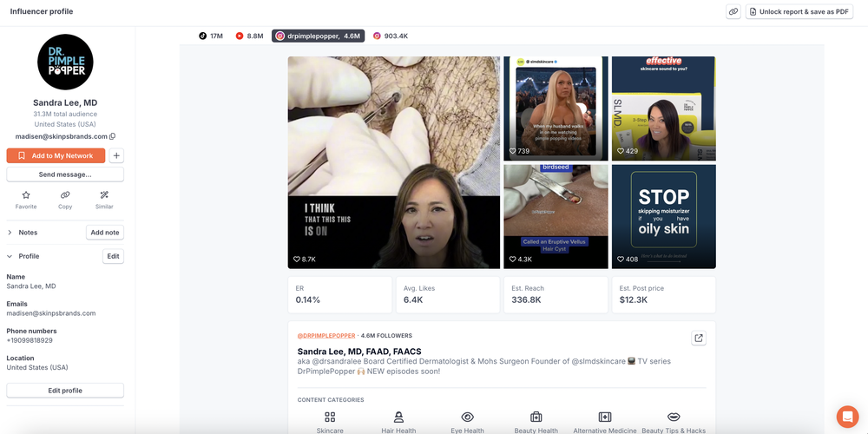Click the Edit button next to Profile
Viewport: 868px width, 434px height.
[113, 256]
